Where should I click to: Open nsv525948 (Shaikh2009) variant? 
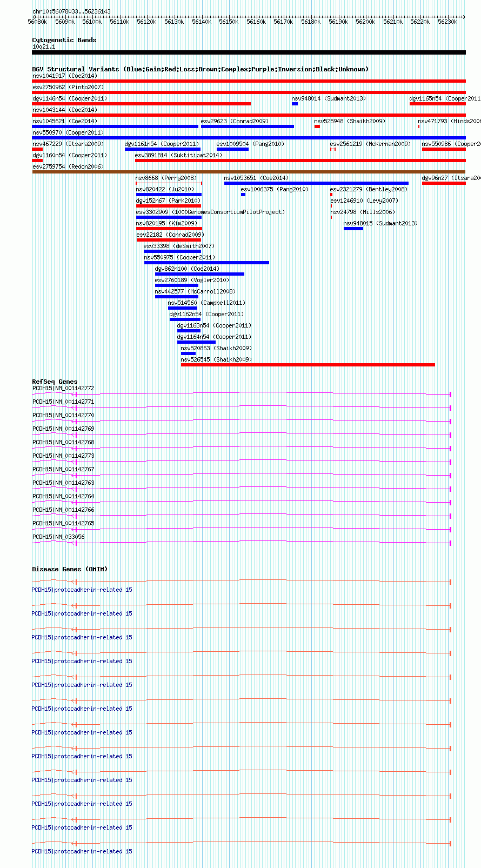[x=350, y=121]
